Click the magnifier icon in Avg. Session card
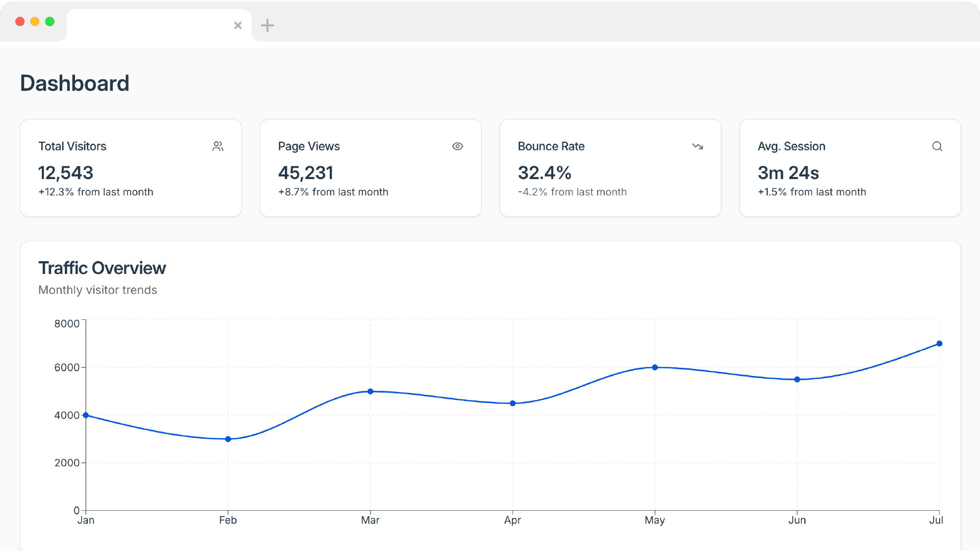Image resolution: width=980 pixels, height=551 pixels. pyautogui.click(x=937, y=146)
